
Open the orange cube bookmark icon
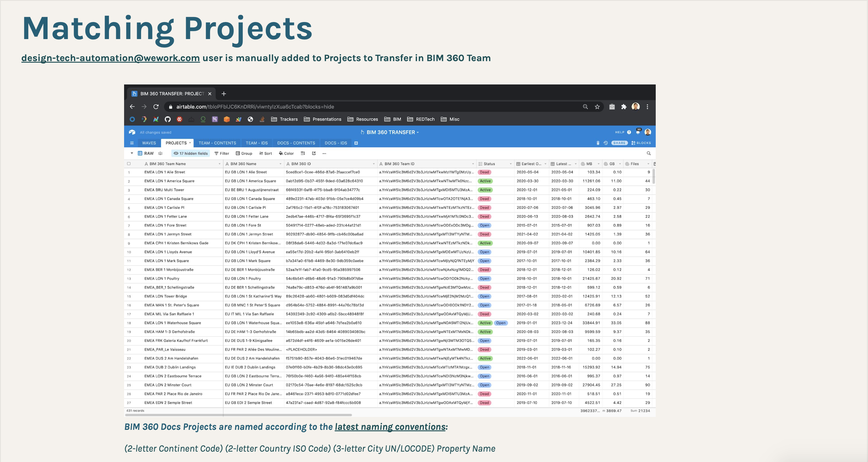(227, 119)
